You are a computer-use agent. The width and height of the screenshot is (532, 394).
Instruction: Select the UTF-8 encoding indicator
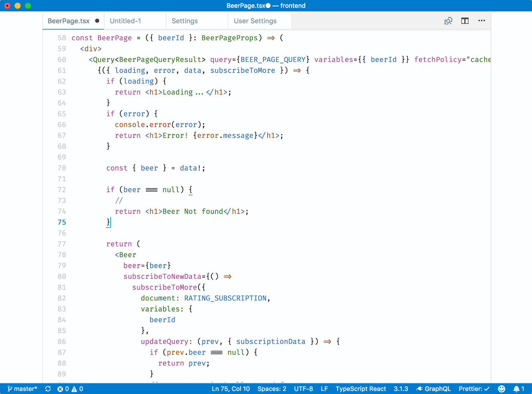303,389
